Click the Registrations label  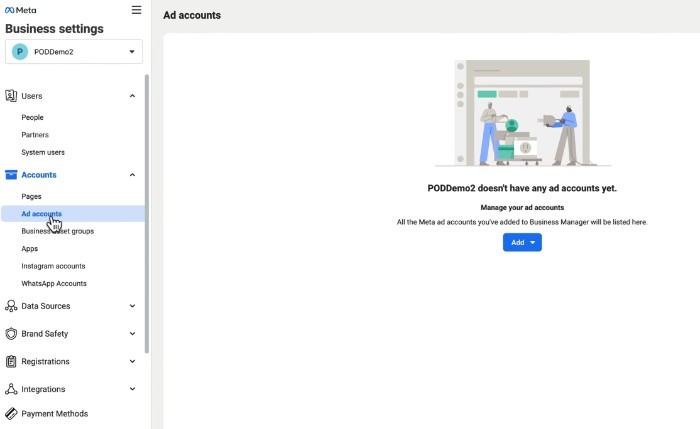pos(46,361)
